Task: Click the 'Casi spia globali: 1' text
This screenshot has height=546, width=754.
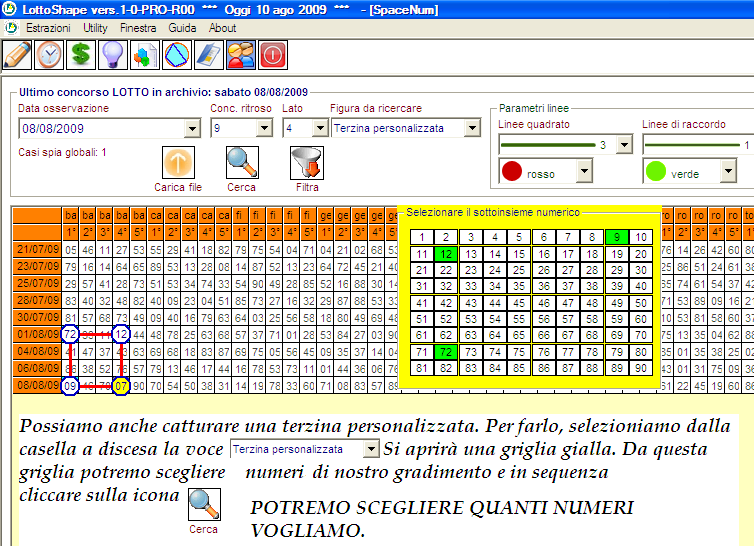Action: tap(62, 152)
